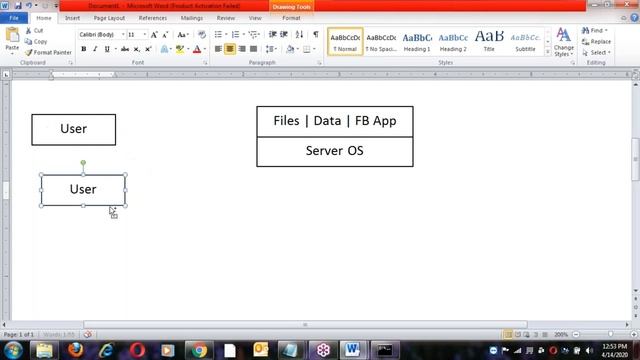640x360 pixels.
Task: Switch to the Insert tab
Action: (x=72, y=18)
